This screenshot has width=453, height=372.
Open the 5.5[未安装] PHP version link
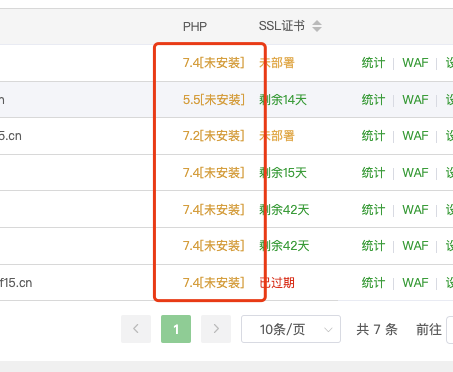point(214,100)
